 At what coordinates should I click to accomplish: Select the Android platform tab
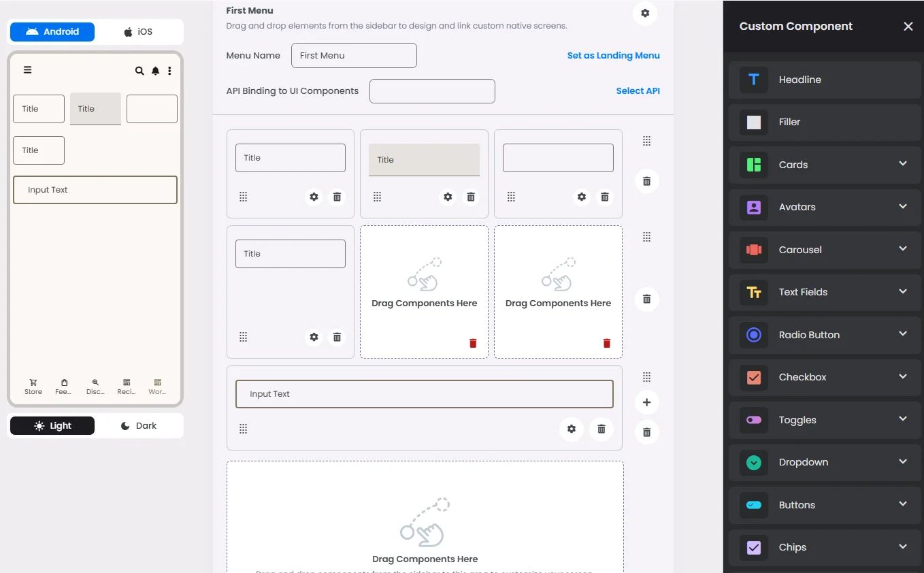(52, 32)
